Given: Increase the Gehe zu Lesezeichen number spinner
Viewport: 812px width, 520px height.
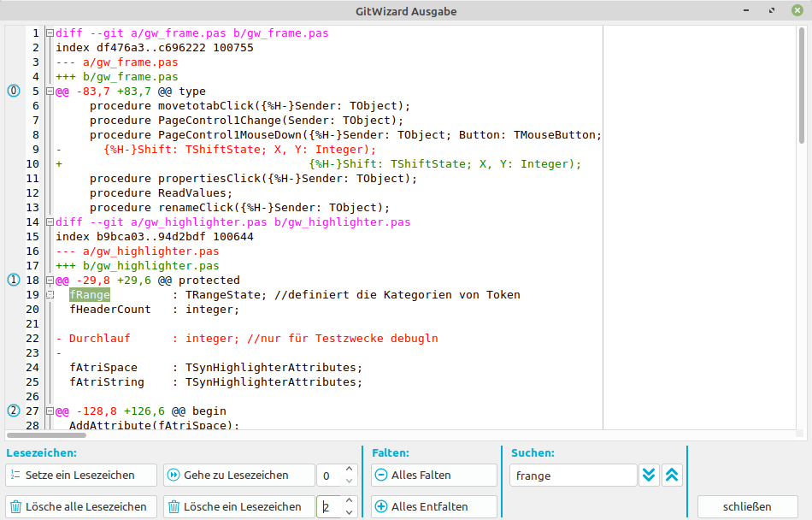Looking at the screenshot, I should (x=349, y=470).
